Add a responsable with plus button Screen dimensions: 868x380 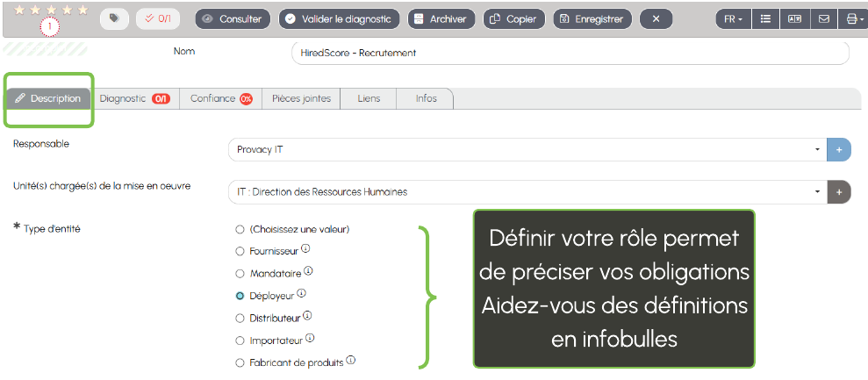pyautogui.click(x=839, y=149)
